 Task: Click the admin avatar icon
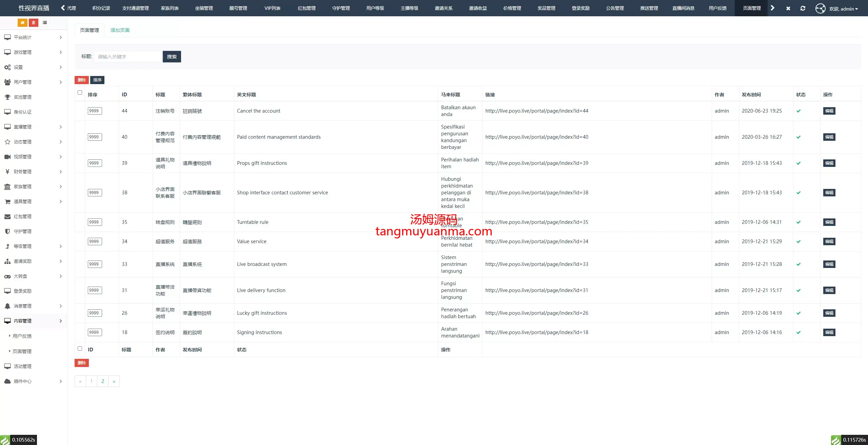coord(820,8)
